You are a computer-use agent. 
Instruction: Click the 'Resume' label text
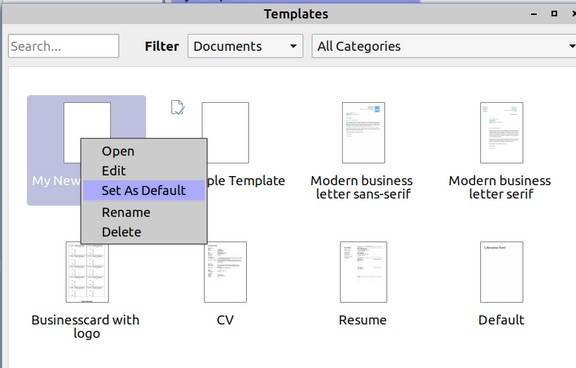pyautogui.click(x=363, y=320)
